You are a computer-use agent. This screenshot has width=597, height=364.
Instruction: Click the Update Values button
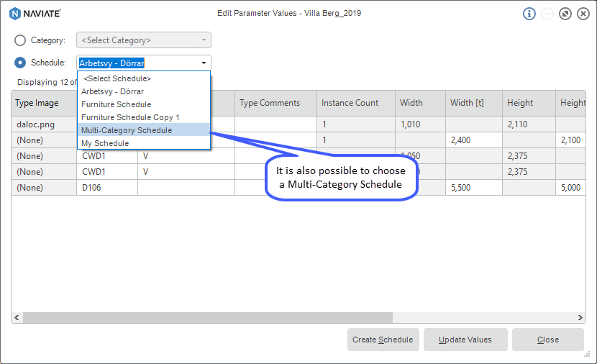465,340
